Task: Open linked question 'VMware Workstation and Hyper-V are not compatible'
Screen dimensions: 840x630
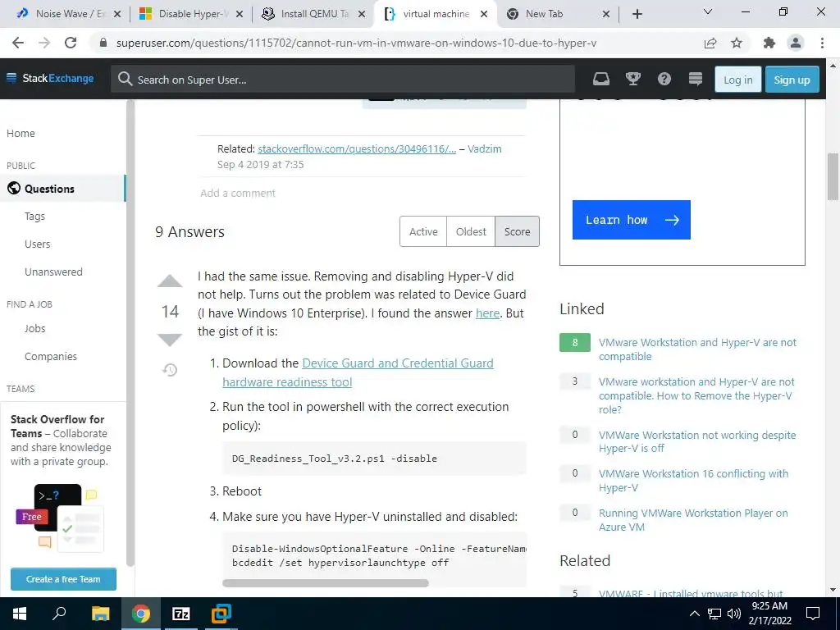Action: [697, 349]
